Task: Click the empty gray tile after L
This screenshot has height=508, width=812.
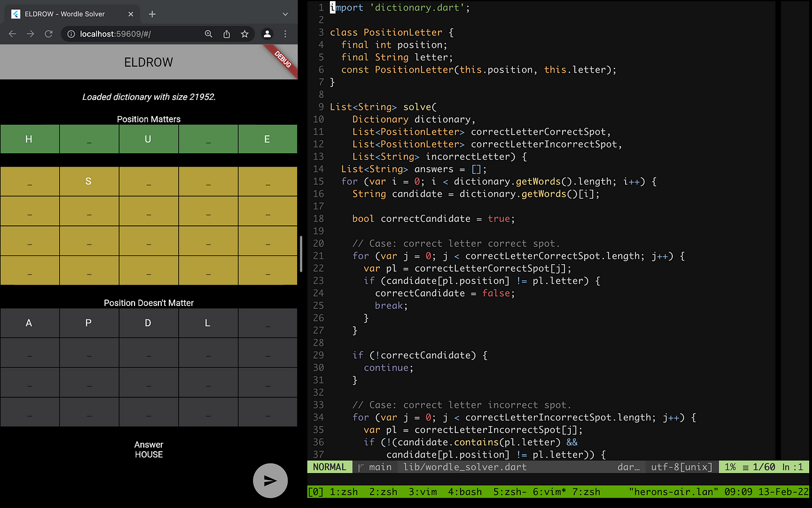Action: coord(267,323)
